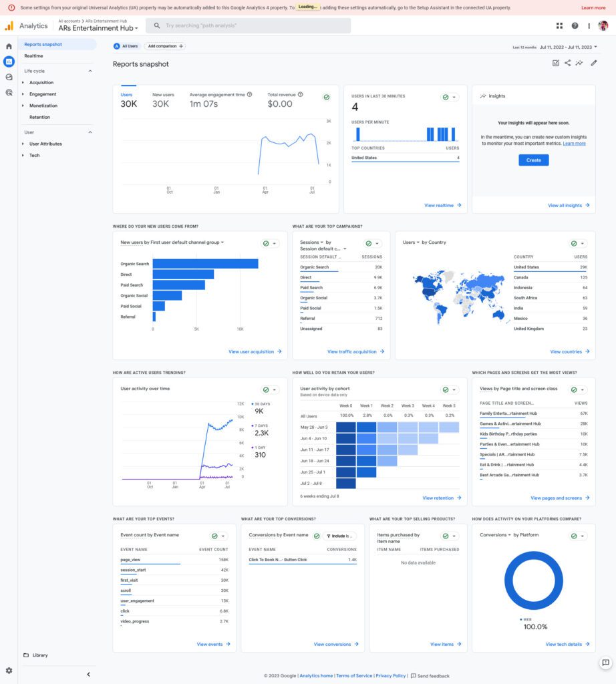
Task: Click the green check on Items purchased card
Action: 446,536
